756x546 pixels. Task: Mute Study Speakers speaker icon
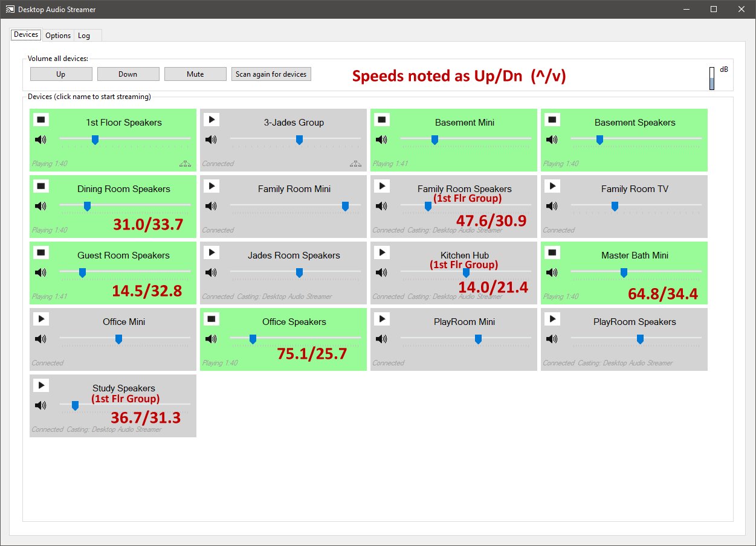40,406
